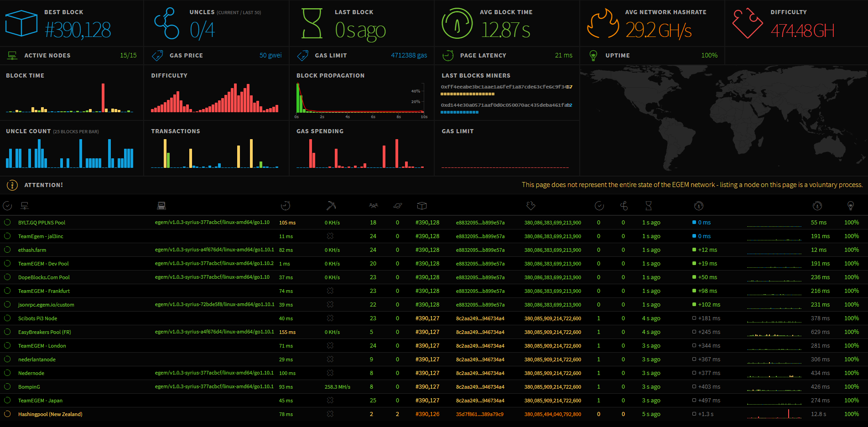Viewport: 868px width, 427px height.
Task: Click the Uptime lightbulb icon in stats bar
Action: point(593,56)
